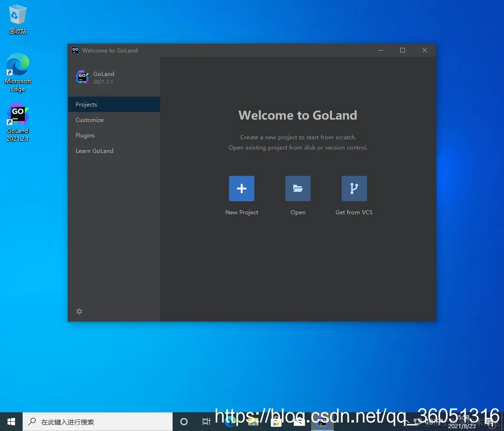Screen dimensions: 504x431
Task: Click the Cortana circle on the taskbar
Action: (184, 422)
